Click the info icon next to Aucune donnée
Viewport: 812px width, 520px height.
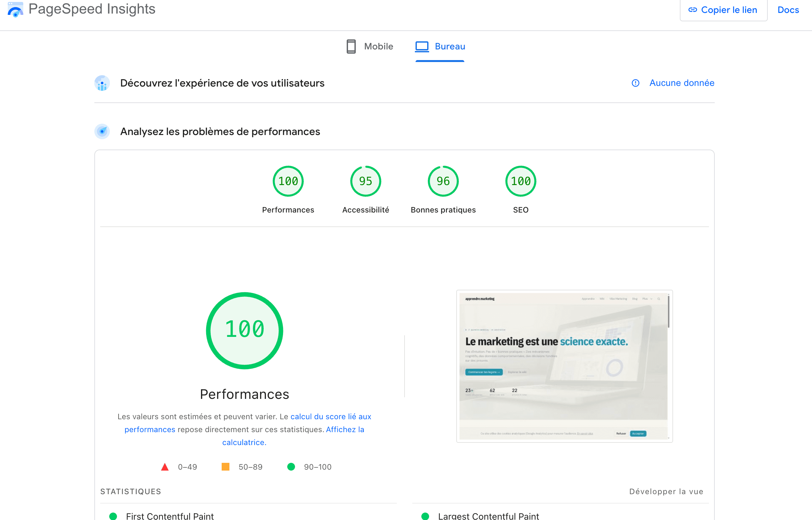pos(635,83)
